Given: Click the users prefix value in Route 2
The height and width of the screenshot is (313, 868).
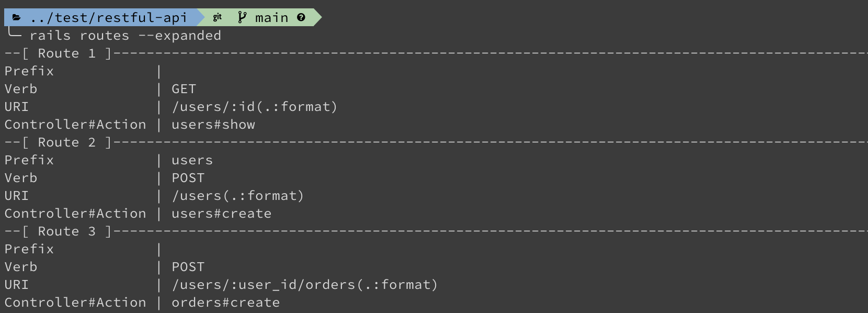Looking at the screenshot, I should tap(192, 160).
